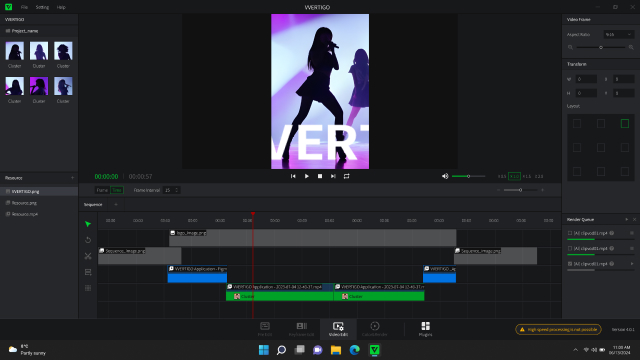Switch timeline display to Frame mode
The height and width of the screenshot is (360, 640).
click(102, 190)
